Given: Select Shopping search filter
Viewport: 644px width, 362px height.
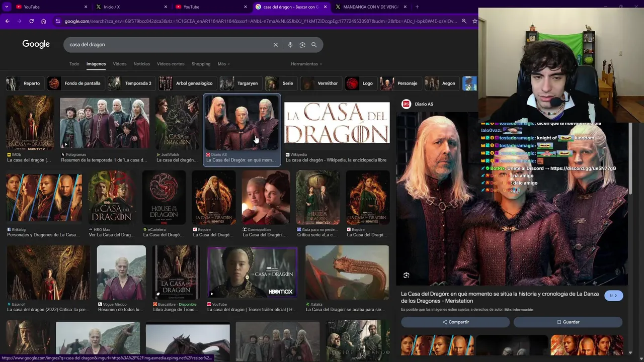Looking at the screenshot, I should coord(201,64).
